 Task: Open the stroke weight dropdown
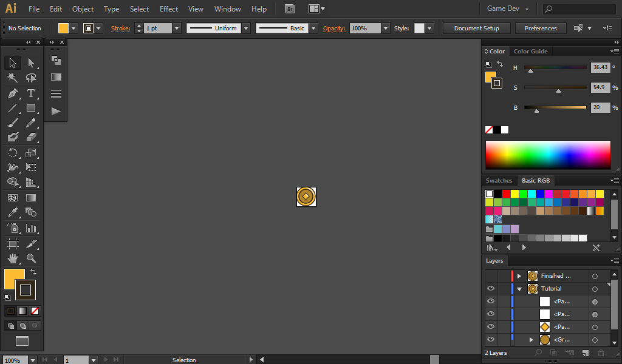point(177,29)
